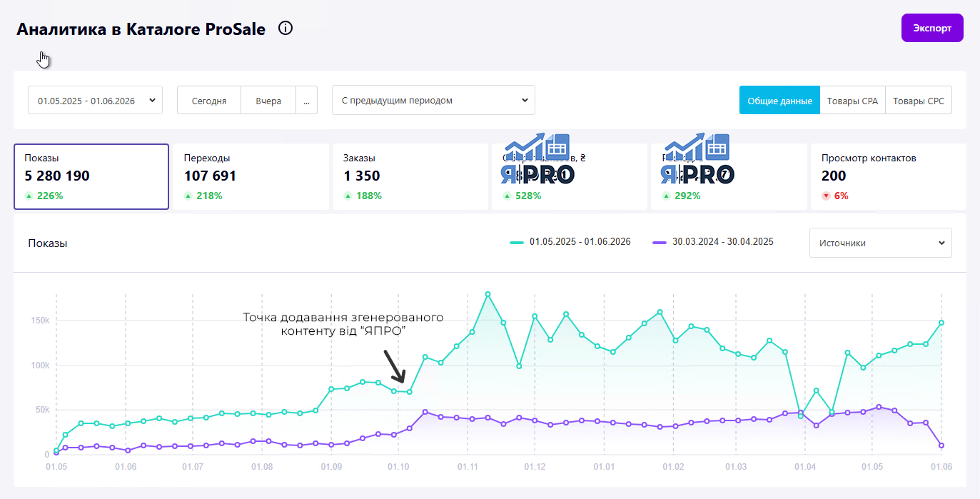Click the 150k y-axis label
Viewport: 980px width, 499px height.
pyautogui.click(x=39, y=321)
